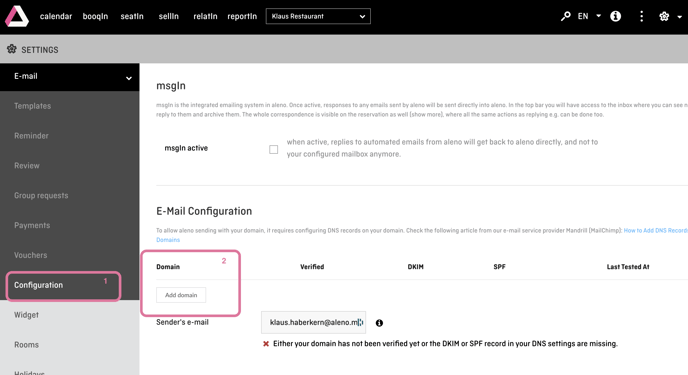Open the Klaus Restaurant dropdown
The height and width of the screenshot is (375, 688).
(x=318, y=16)
